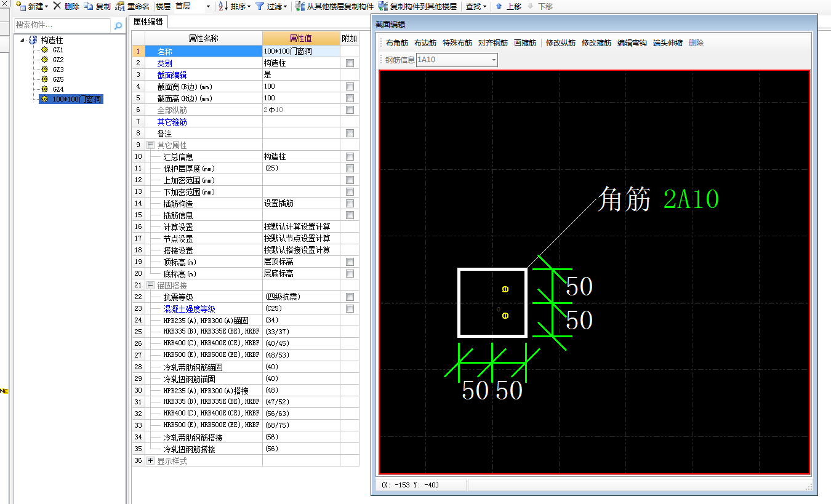
Task: Tick the 附加 checkbox for 插筋构造
Action: (x=350, y=204)
